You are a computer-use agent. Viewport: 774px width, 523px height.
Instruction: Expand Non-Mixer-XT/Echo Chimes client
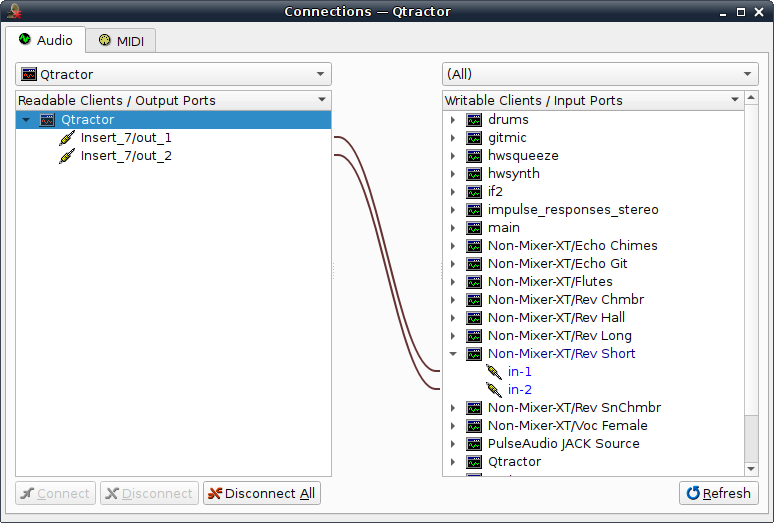click(453, 246)
